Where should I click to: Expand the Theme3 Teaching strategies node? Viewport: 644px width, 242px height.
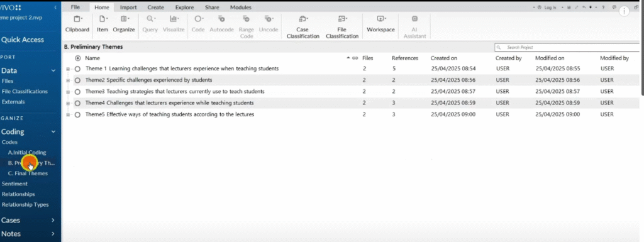tap(68, 92)
